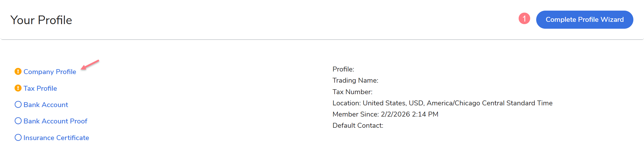Click the Location line showing United States, USD
This screenshot has height=155, width=644.
click(x=442, y=103)
